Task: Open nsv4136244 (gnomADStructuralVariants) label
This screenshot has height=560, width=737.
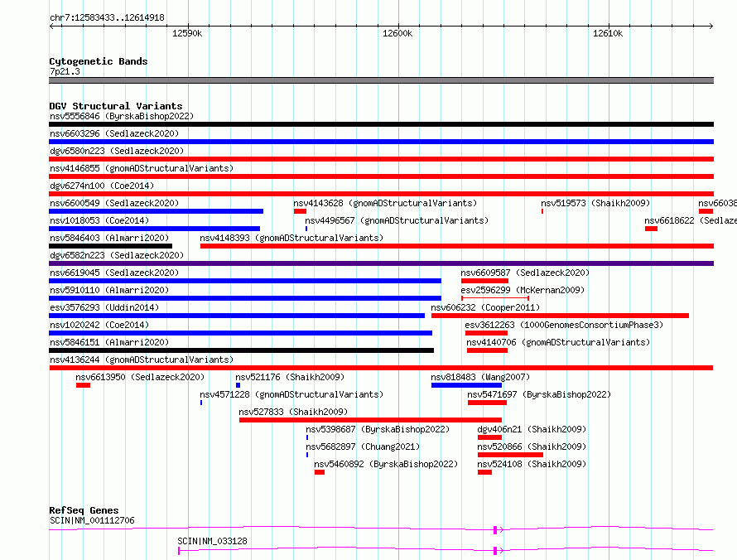Action: pos(142,360)
